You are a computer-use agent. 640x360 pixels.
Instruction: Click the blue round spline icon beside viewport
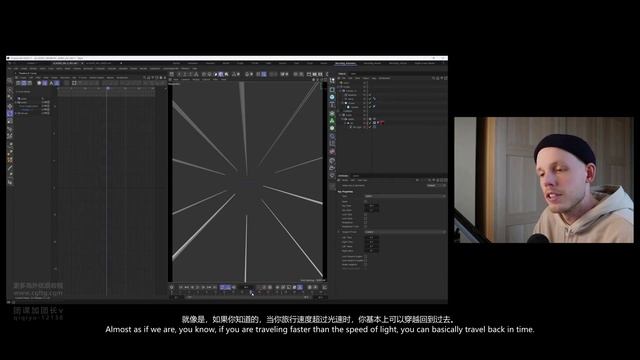(x=332, y=97)
